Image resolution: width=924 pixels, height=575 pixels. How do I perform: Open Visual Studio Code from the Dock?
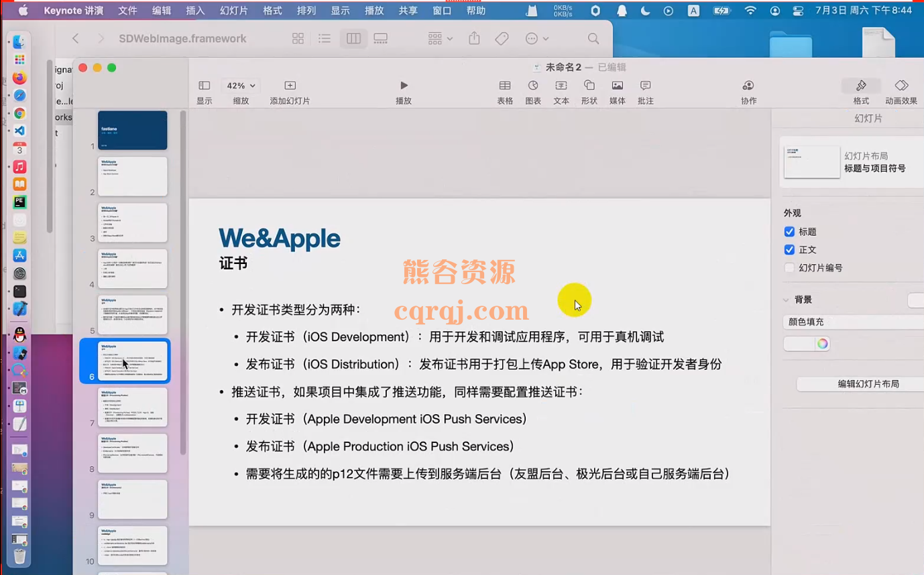[19, 131]
